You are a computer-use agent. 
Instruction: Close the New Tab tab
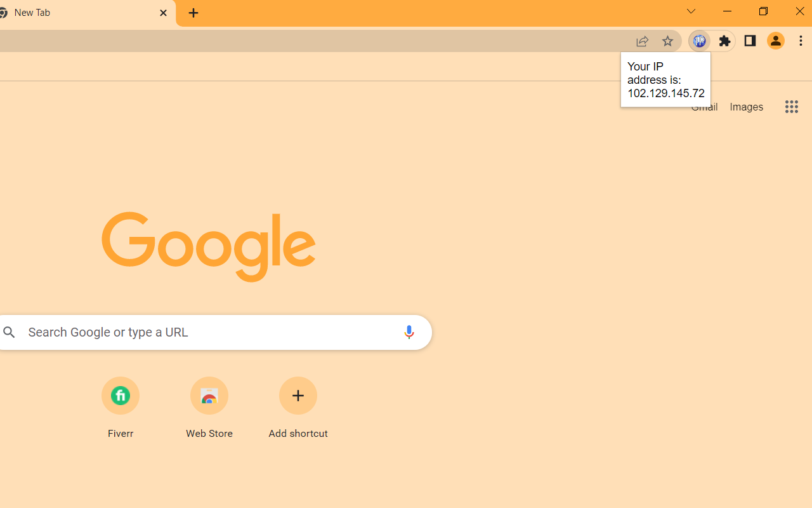[163, 13]
